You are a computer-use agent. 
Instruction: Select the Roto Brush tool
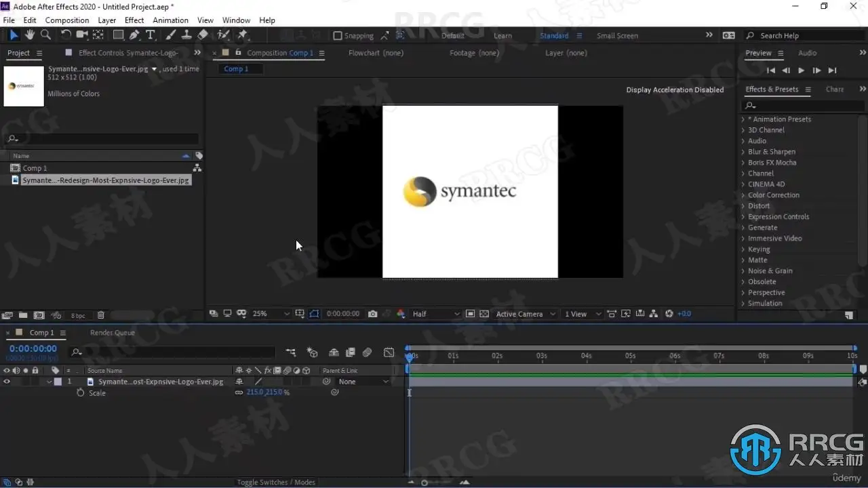click(x=223, y=35)
